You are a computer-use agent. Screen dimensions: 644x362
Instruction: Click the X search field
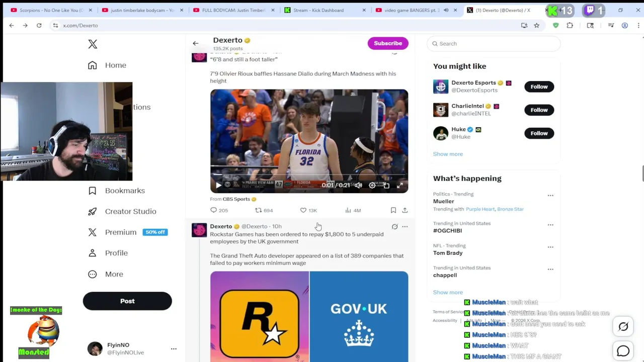coord(494,44)
